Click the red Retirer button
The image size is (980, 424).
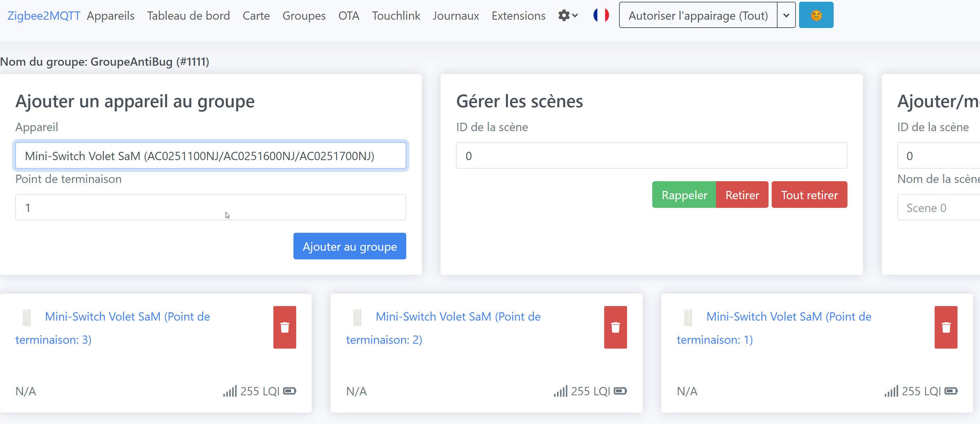(742, 195)
